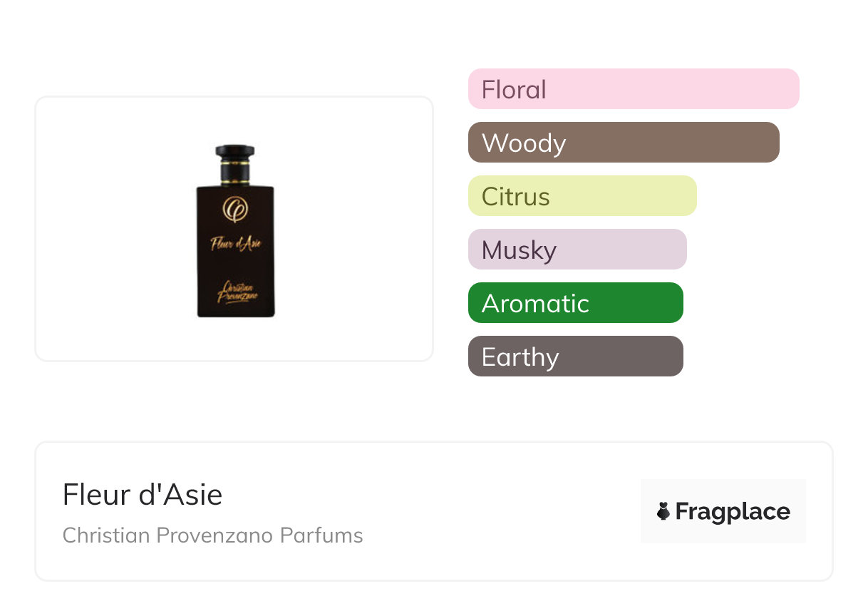Open Christian Provenzano Parfums brand link
868x616 pixels.
(x=212, y=535)
